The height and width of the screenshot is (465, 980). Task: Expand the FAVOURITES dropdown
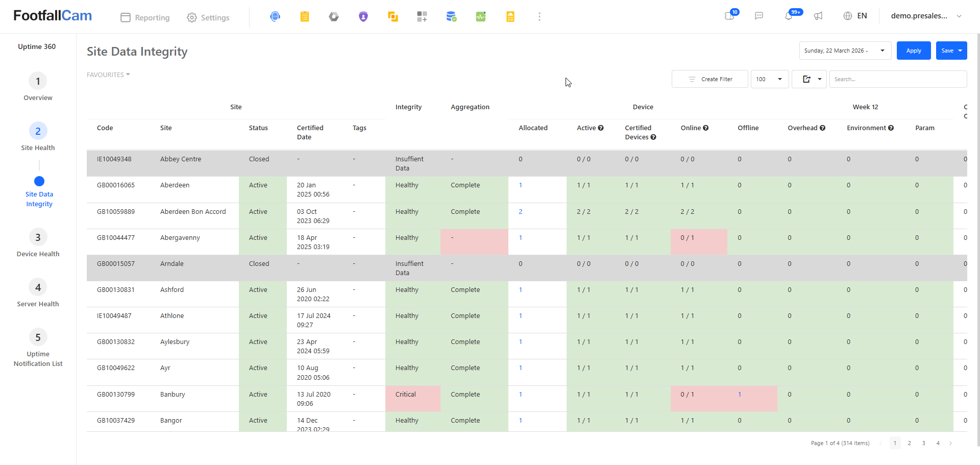pos(108,75)
